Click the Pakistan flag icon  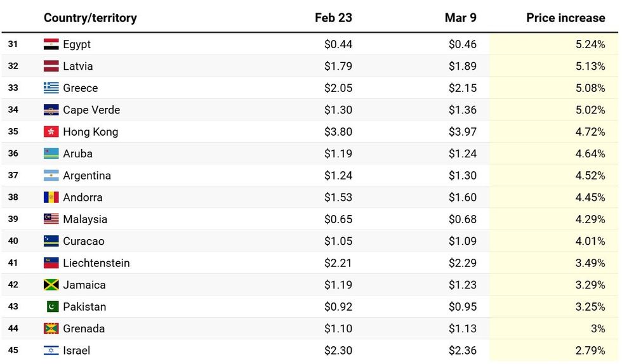52,307
